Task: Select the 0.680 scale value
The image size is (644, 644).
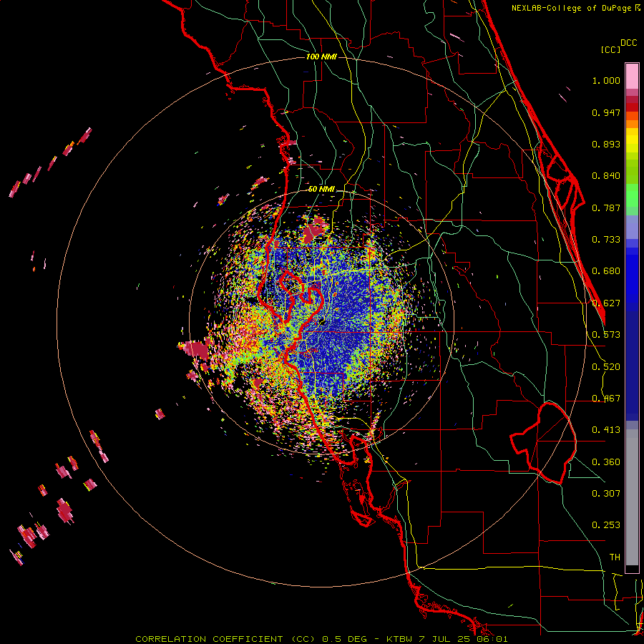Action: [606, 271]
